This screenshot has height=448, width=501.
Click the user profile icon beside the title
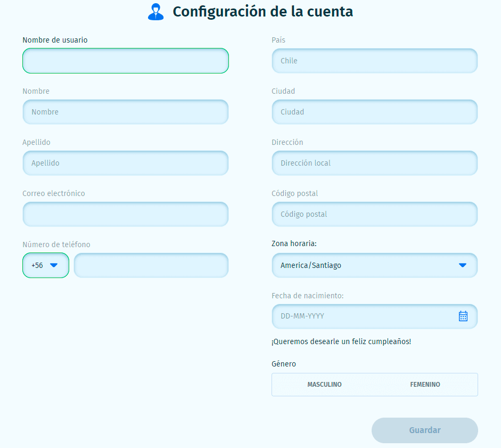pos(155,12)
